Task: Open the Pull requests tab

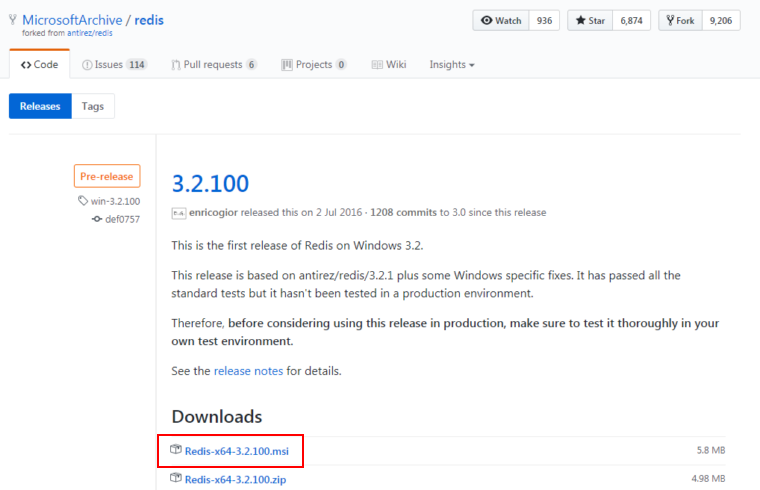Action: [214, 64]
